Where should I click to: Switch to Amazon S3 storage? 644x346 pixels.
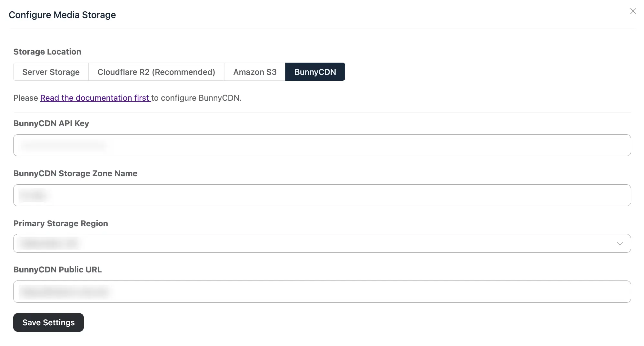point(255,72)
